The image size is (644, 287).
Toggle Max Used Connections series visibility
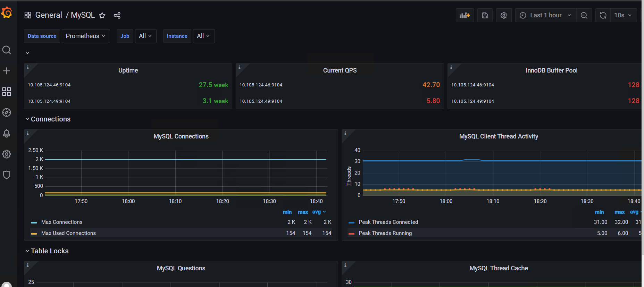(68, 233)
